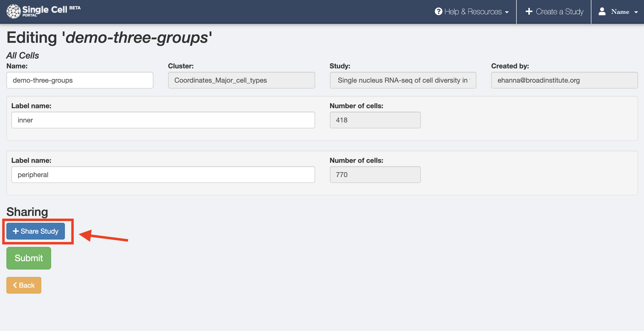
Task: Focus the Name input containing demo-three-groups
Action: pos(79,80)
